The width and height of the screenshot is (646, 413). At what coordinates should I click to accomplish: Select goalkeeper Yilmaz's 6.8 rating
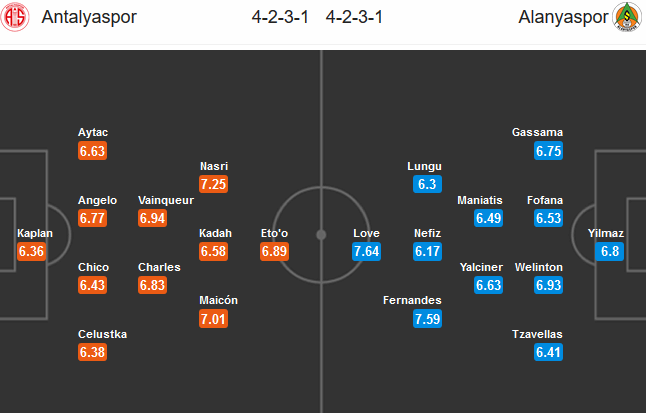pos(609,251)
